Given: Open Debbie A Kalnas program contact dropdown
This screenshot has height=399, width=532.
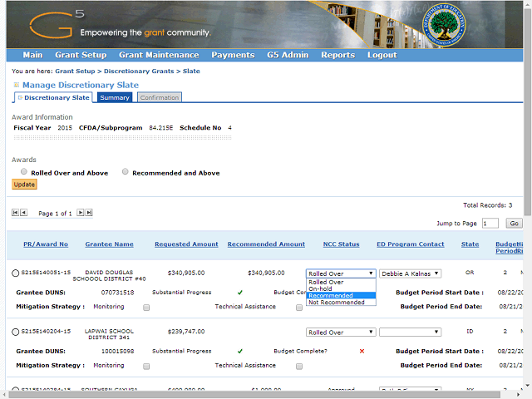Looking at the screenshot, I should pyautogui.click(x=410, y=273).
